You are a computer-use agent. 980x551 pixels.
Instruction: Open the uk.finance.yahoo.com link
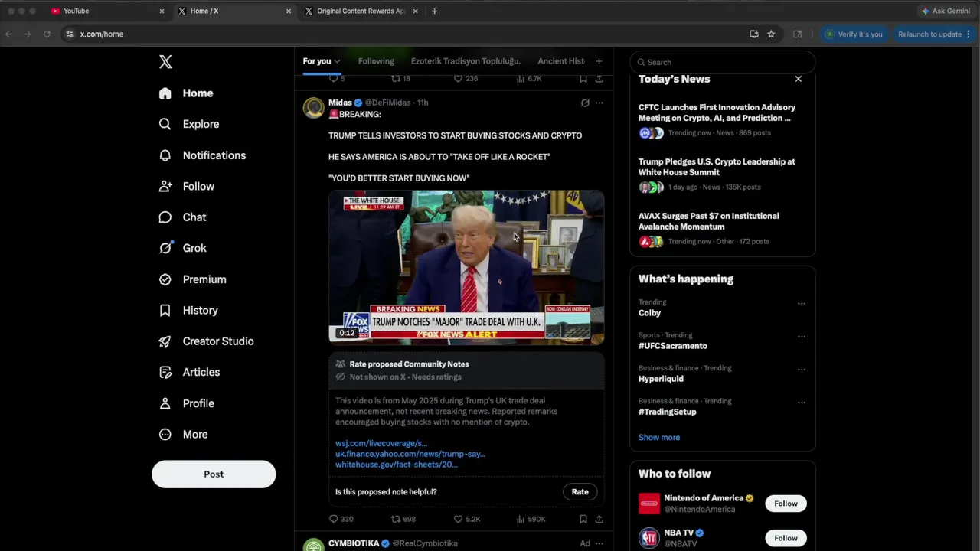pos(410,454)
